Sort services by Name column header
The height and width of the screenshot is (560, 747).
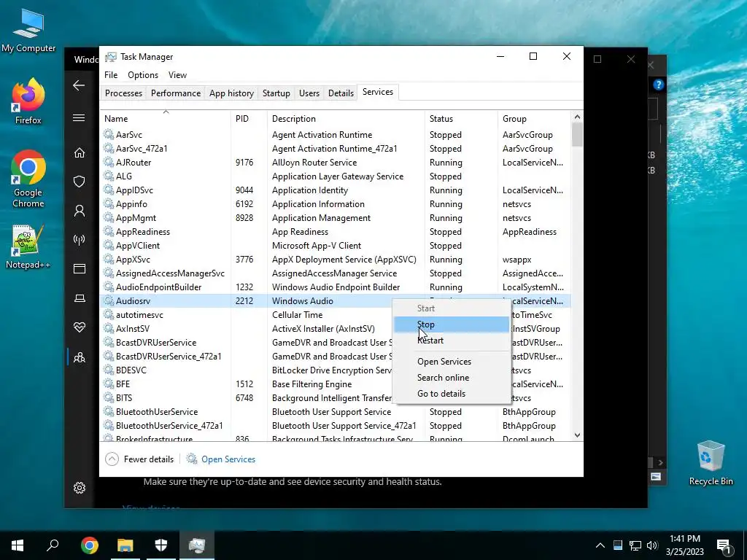pos(166,119)
